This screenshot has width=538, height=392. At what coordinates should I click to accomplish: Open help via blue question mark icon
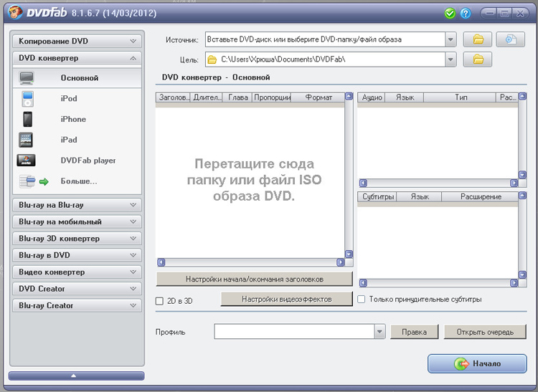pyautogui.click(x=466, y=14)
